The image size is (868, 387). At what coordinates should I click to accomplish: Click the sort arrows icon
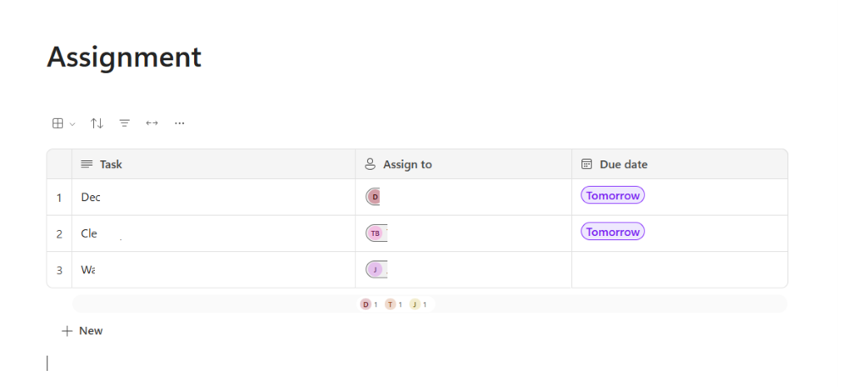pyautogui.click(x=97, y=123)
